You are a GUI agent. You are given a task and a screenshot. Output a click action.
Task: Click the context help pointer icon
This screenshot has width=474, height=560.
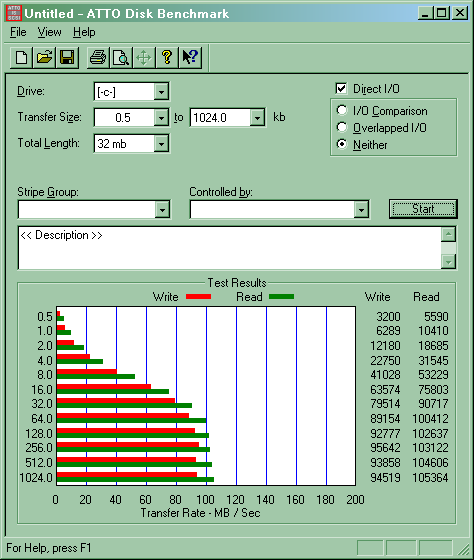click(x=190, y=58)
